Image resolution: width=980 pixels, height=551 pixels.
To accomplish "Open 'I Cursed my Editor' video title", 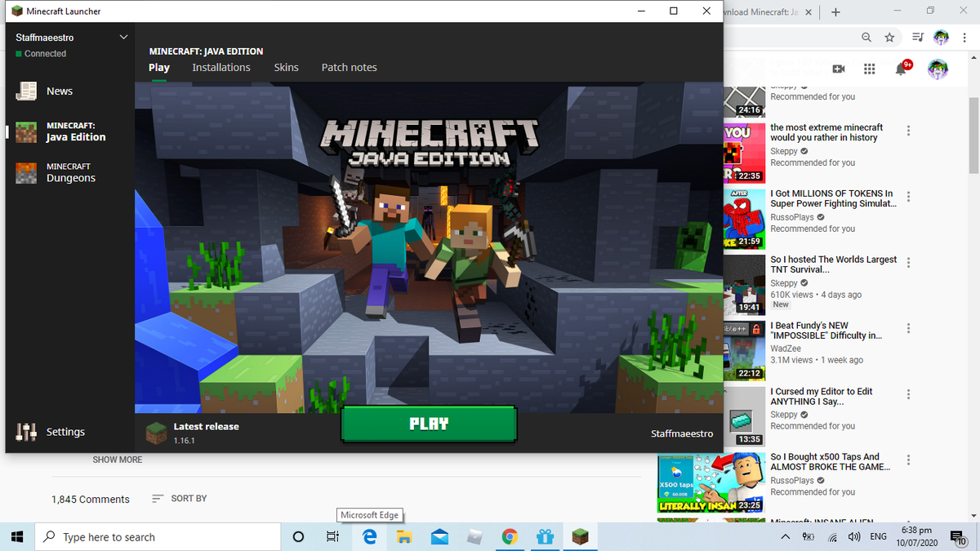I will [x=822, y=397].
